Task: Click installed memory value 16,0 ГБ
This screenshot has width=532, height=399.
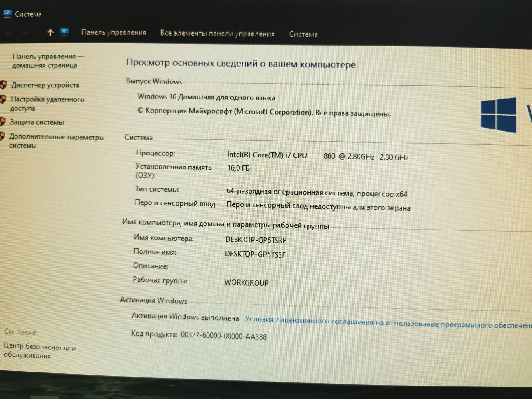Action: pos(238,168)
